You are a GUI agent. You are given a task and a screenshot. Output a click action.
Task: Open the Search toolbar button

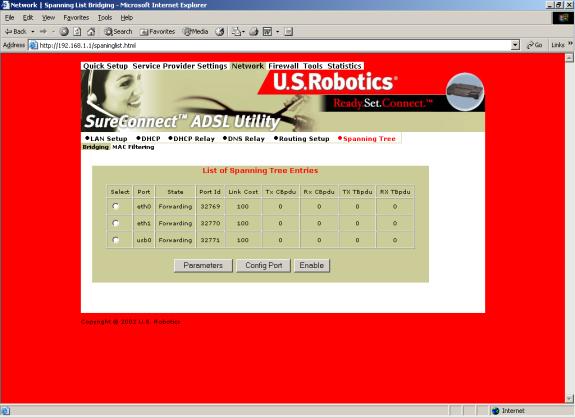118,32
